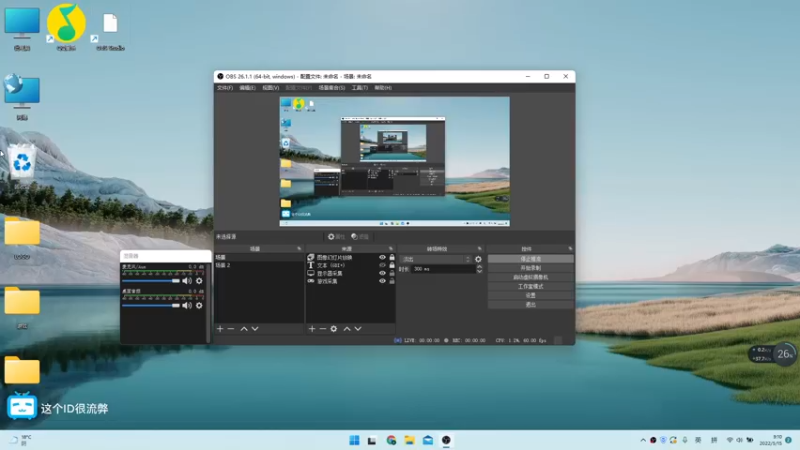Select 场景 2 in the scenes list
Image resolution: width=800 pixels, height=450 pixels.
point(223,265)
